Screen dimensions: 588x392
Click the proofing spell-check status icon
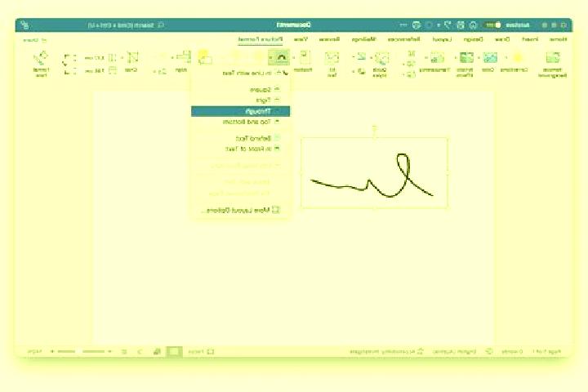click(489, 351)
